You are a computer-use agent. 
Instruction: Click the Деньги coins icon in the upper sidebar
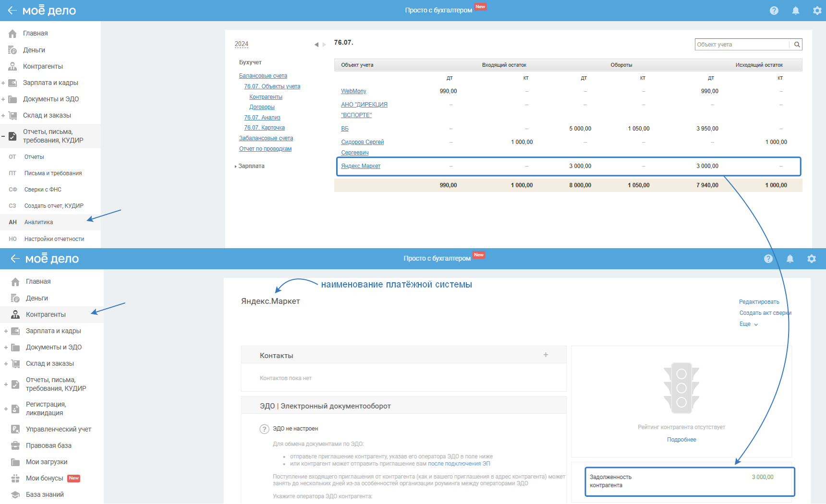[12, 50]
